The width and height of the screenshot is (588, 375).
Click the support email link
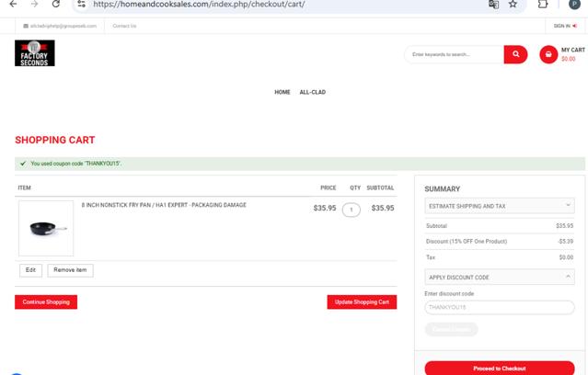point(60,26)
